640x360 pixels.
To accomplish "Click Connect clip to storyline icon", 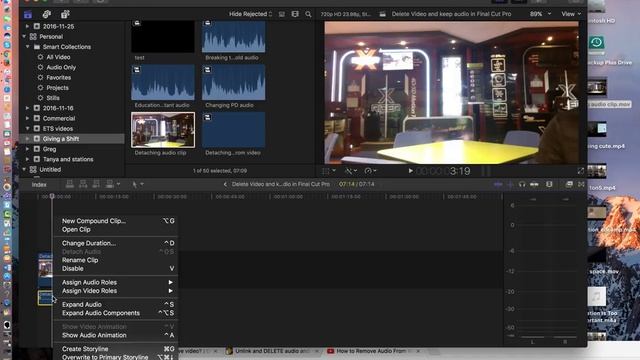I will click(70, 184).
